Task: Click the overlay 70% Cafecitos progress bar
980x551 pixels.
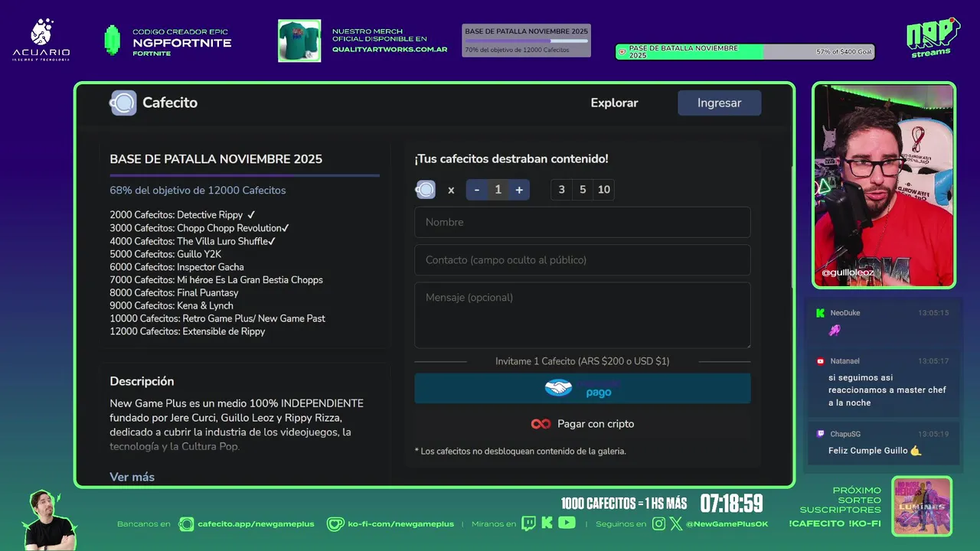Action: click(x=527, y=41)
